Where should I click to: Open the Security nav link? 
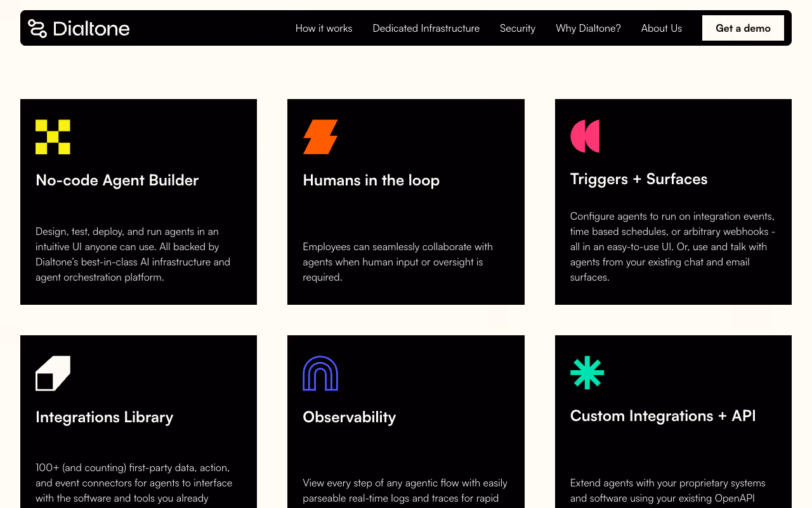(x=518, y=28)
